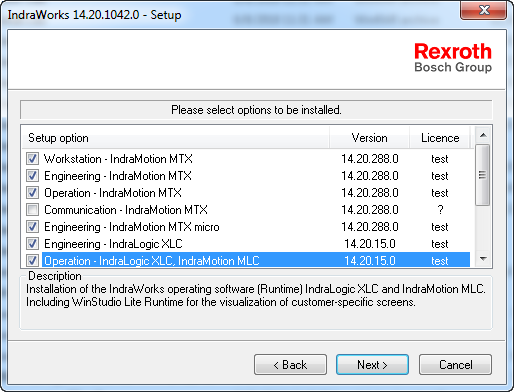Select row text Engineering - IndraLogic XLC
Viewport: 514px width, 392px height.
(x=113, y=244)
